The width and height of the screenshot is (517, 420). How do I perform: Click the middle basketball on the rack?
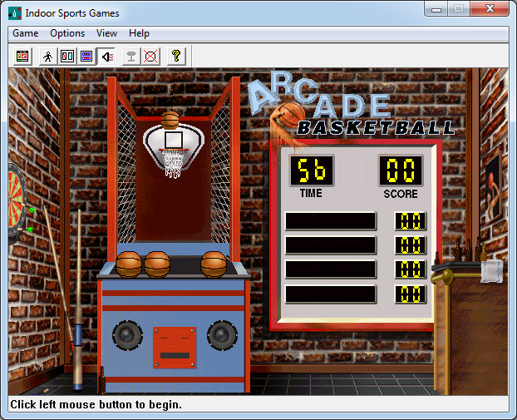click(157, 264)
